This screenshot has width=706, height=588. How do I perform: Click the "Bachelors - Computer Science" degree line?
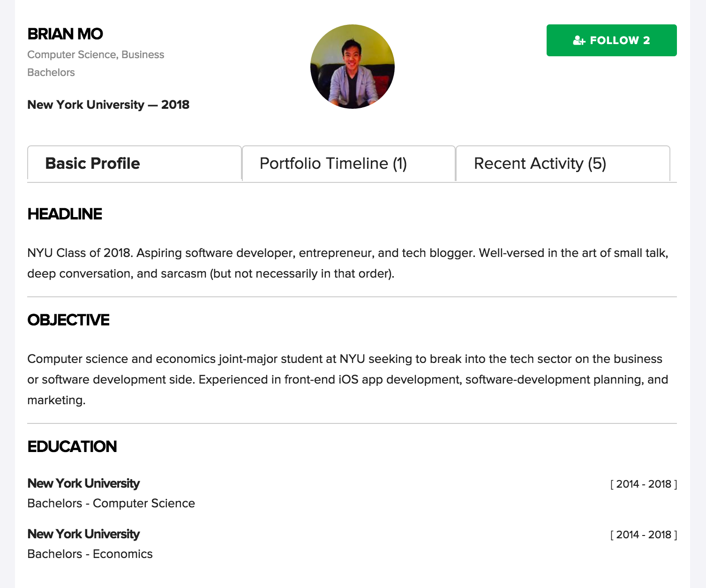pyautogui.click(x=111, y=503)
